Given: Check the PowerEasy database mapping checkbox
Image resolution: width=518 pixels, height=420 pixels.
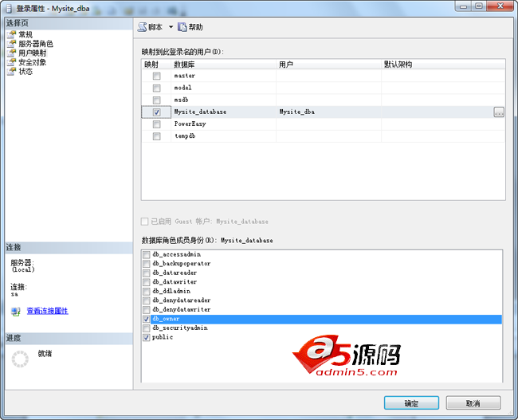Looking at the screenshot, I should 156,124.
